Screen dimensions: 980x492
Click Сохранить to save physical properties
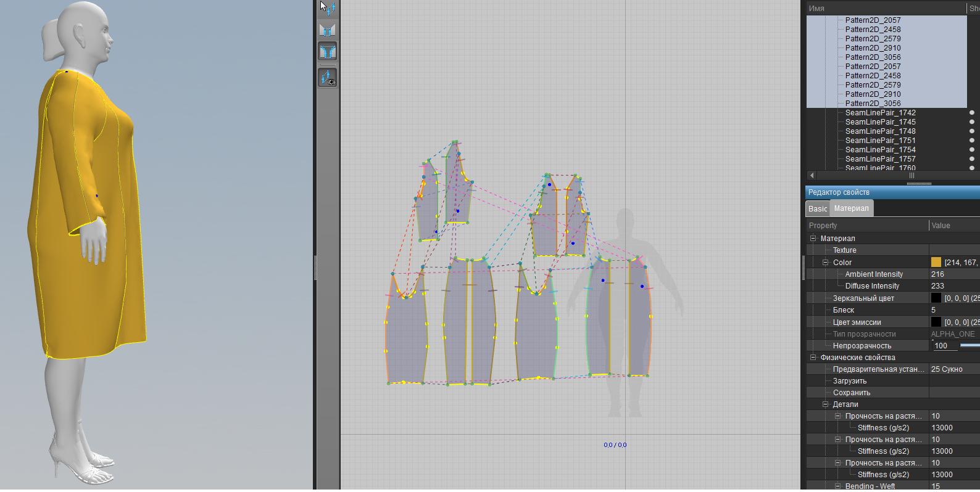tap(851, 393)
